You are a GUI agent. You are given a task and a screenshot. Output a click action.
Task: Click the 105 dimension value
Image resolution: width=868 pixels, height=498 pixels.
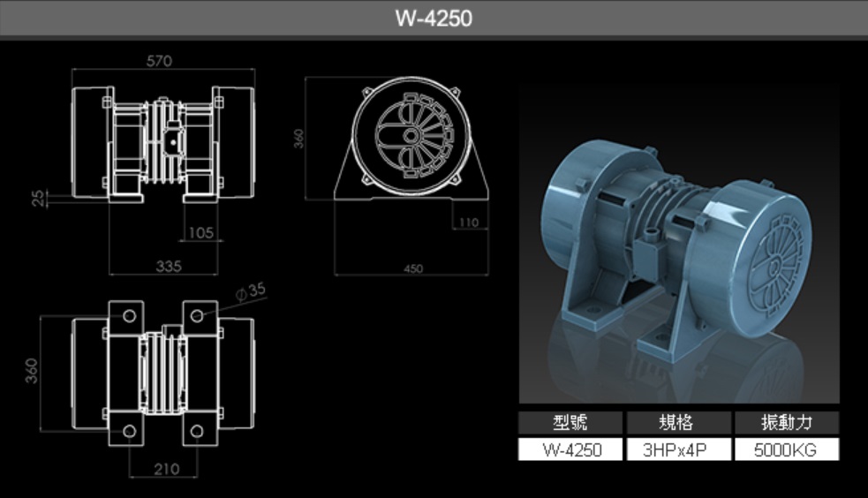pos(201,232)
